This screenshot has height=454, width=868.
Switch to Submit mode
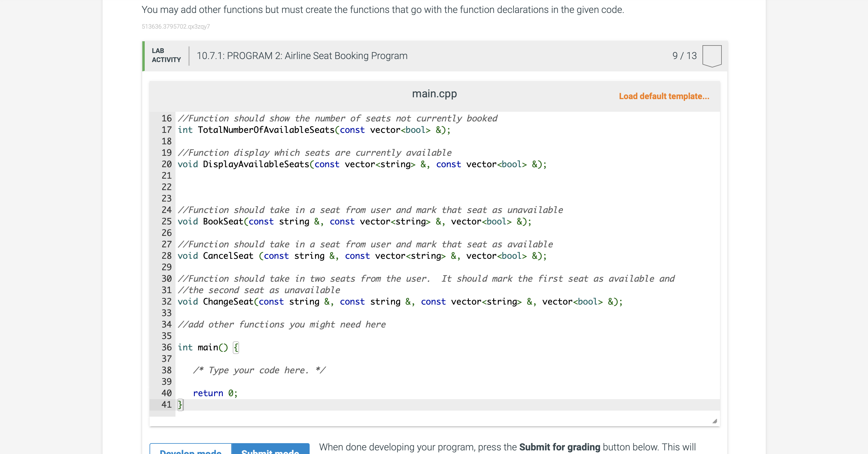coord(270,451)
